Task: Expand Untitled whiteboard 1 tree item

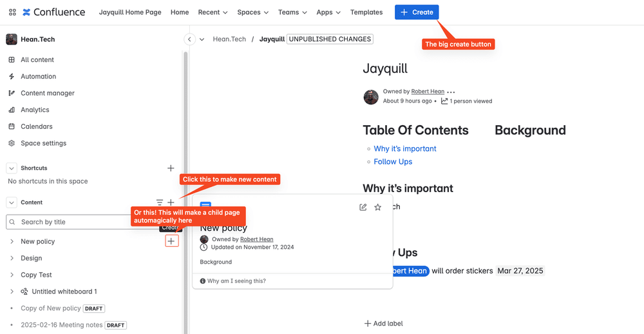Action: 12,291
